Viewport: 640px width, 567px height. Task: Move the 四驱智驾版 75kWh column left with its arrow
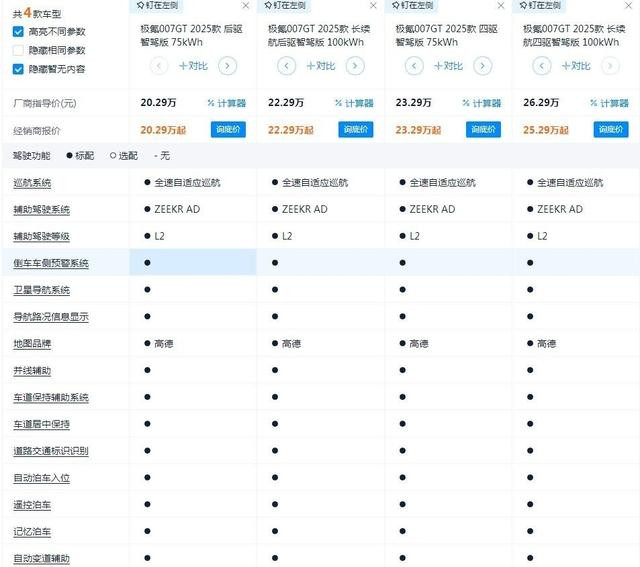[414, 66]
